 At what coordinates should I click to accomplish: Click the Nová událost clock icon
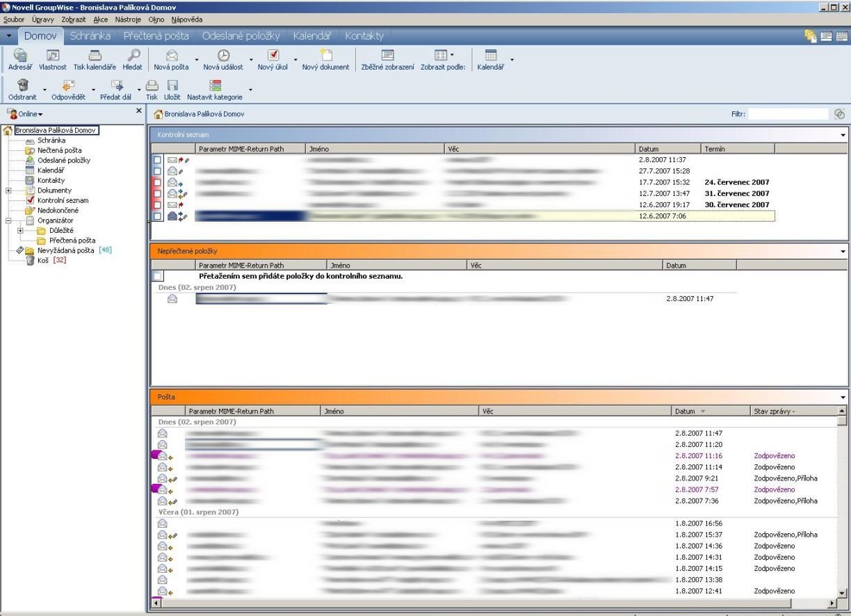(223, 55)
